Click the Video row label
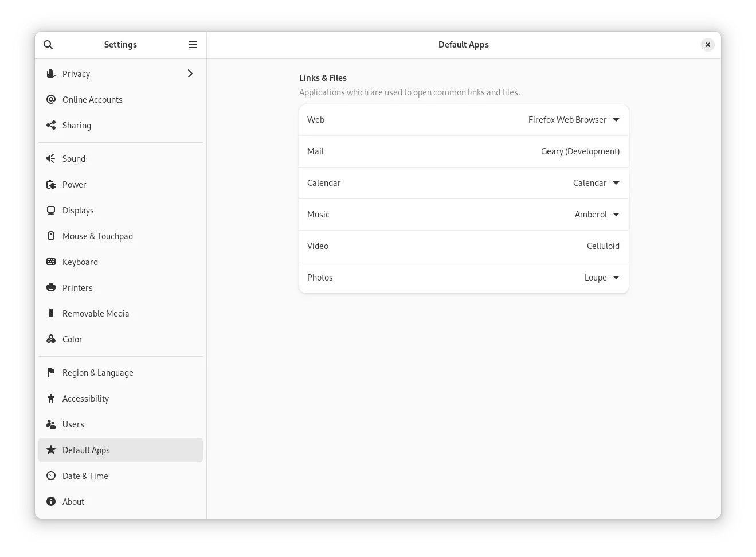Image resolution: width=756 pixels, height=557 pixels. [318, 246]
